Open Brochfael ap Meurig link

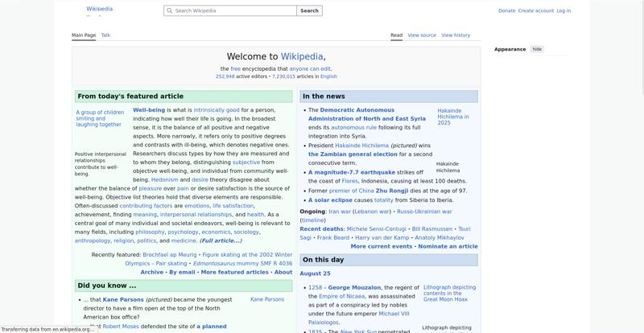point(170,255)
